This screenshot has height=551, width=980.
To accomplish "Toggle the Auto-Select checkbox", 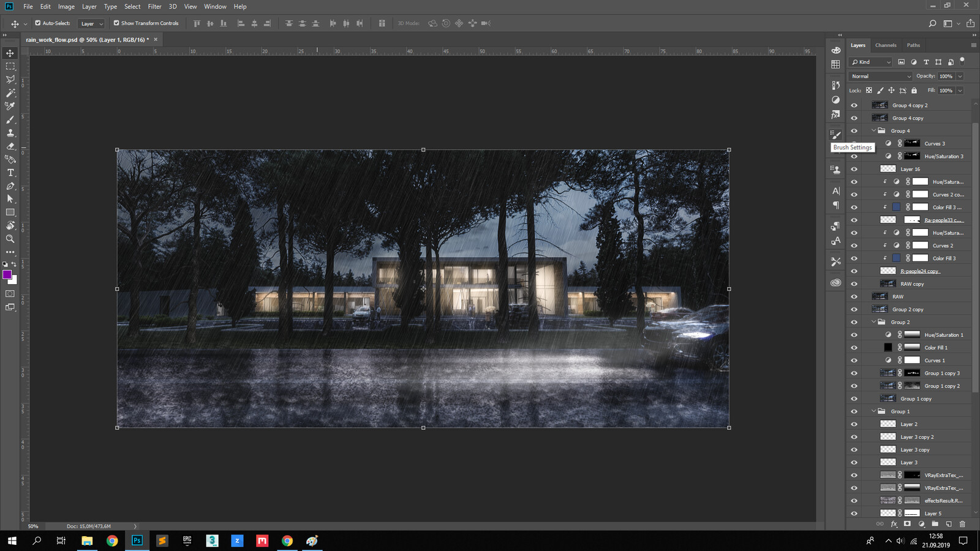I will pyautogui.click(x=38, y=23).
